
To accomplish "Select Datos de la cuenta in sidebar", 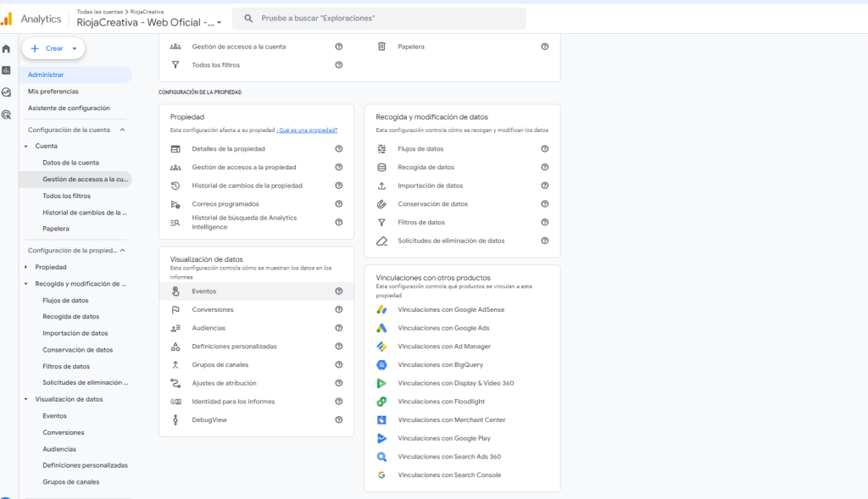I will coord(71,163).
